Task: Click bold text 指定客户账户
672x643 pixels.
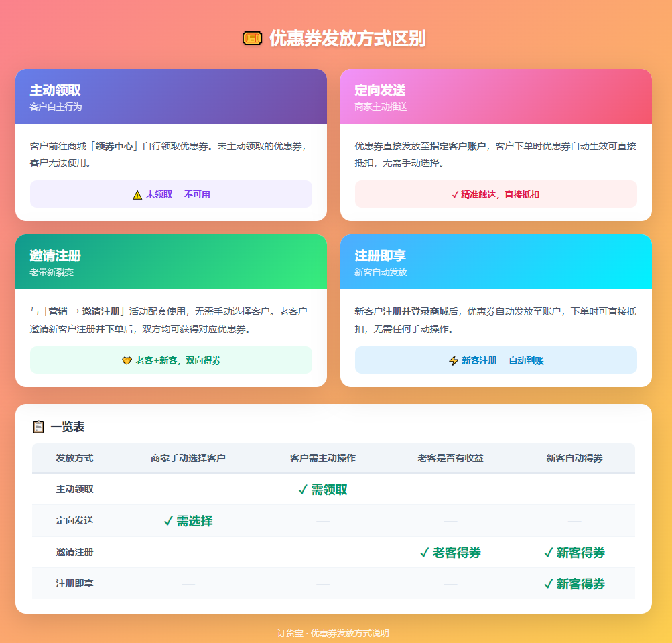Action: 458,147
